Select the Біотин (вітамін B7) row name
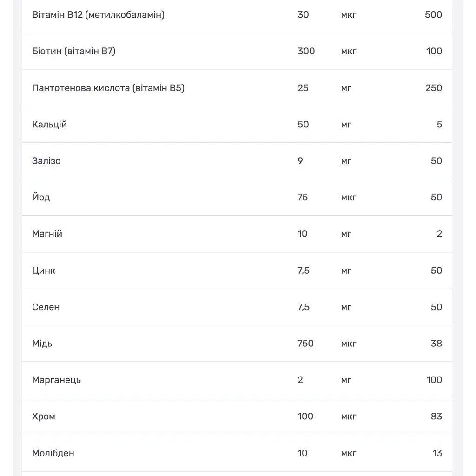 click(x=74, y=51)
